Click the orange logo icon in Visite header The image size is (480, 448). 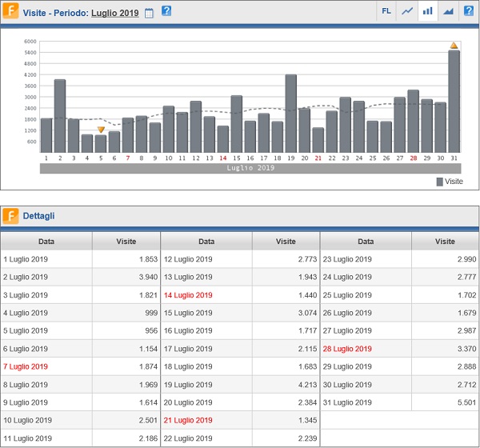(x=11, y=12)
